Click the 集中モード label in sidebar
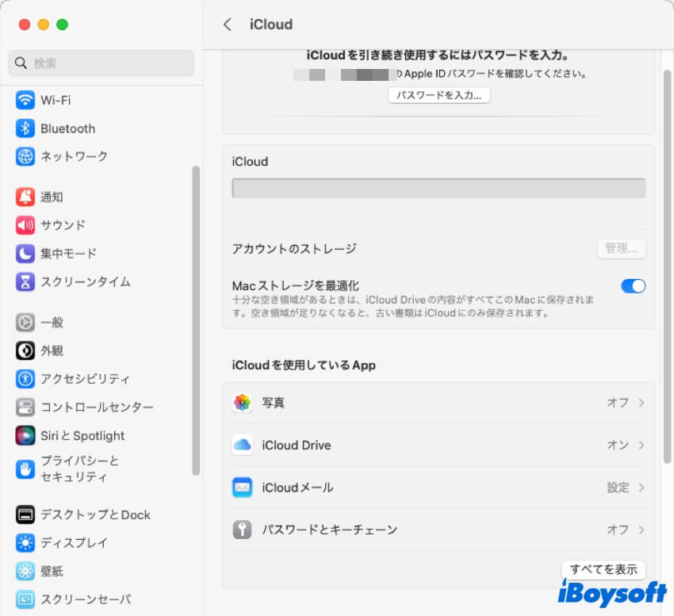 pyautogui.click(x=69, y=254)
